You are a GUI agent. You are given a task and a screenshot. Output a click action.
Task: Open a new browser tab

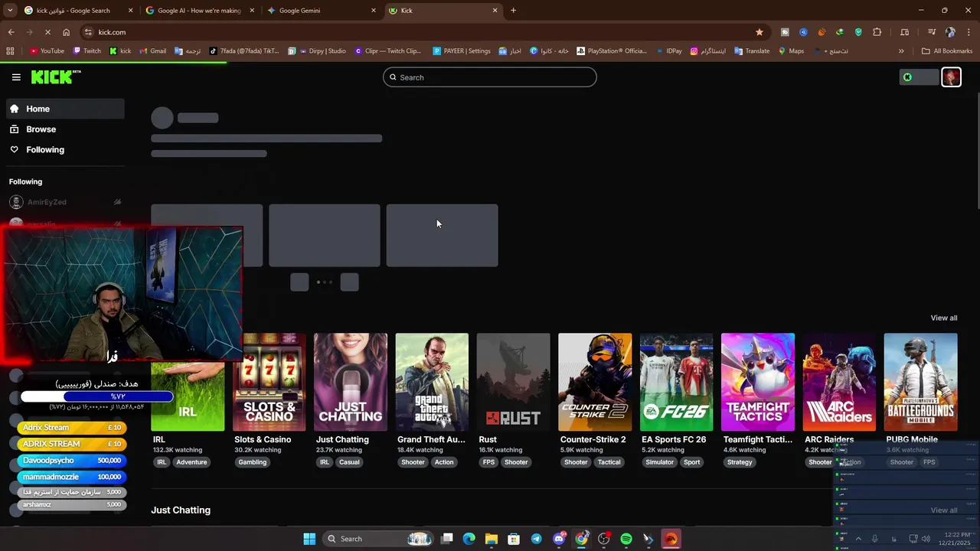(513, 11)
